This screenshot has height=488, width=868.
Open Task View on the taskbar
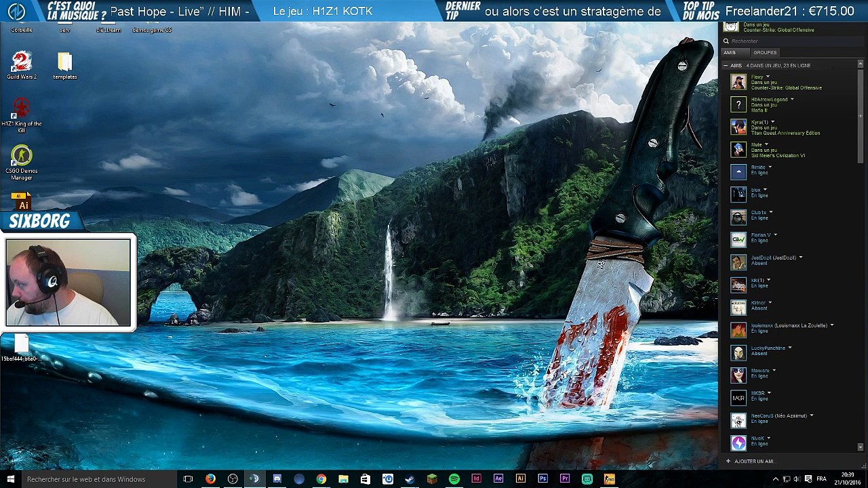[188, 479]
